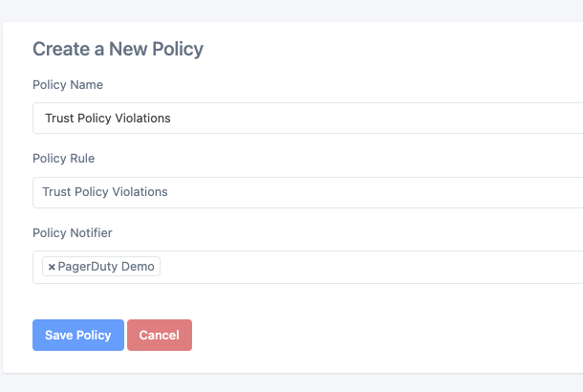Click the word Policy in Policy Name field
The image size is (583, 392).
tap(95, 119)
